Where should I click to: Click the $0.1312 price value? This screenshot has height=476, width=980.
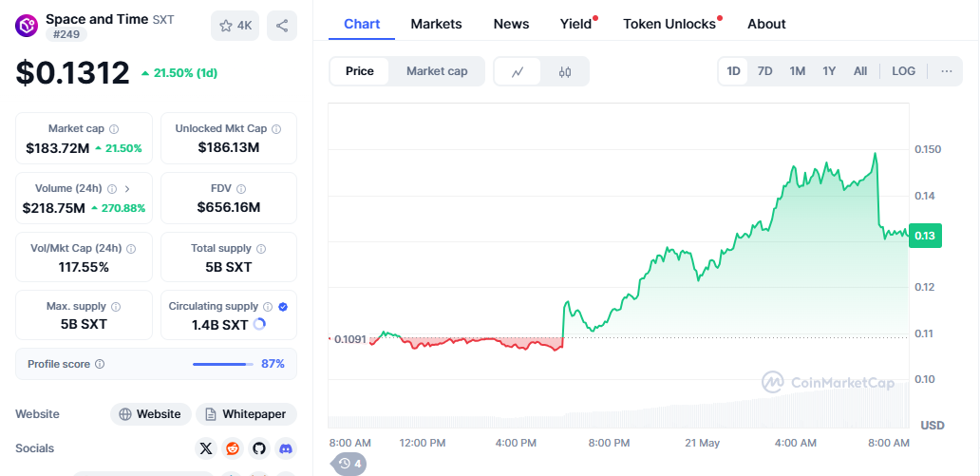coord(72,73)
